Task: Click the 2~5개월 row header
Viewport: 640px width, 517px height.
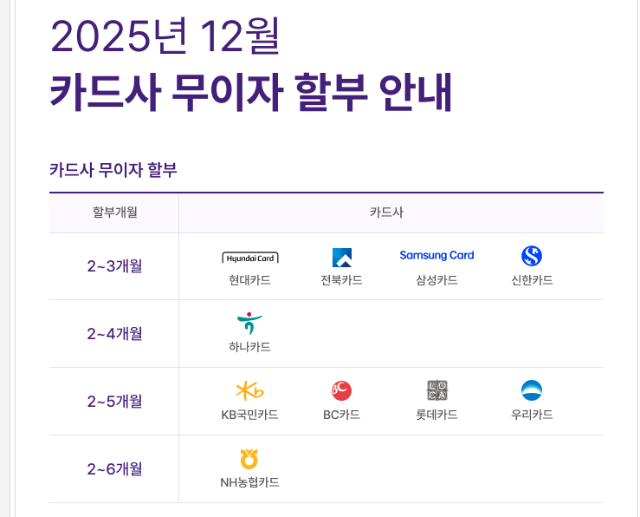Action: point(114,402)
